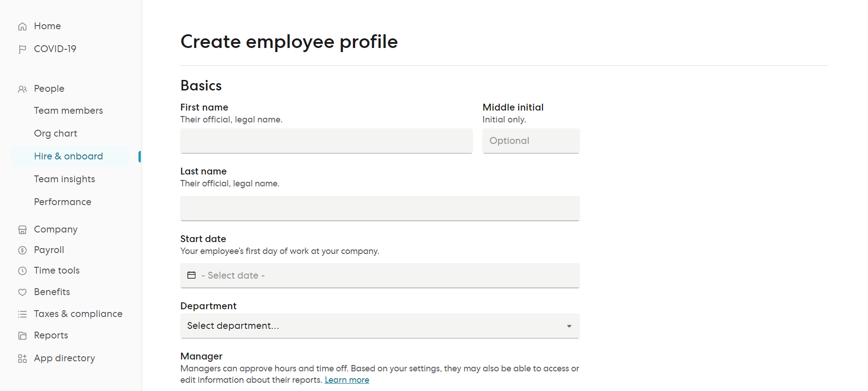Click the calendar icon in Start date

(x=192, y=275)
